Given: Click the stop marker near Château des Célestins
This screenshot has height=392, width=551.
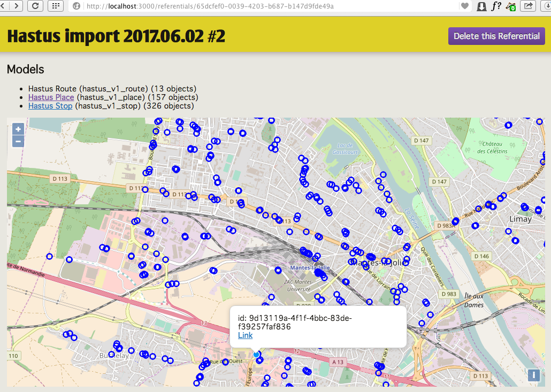Looking at the screenshot, I should point(508,125).
